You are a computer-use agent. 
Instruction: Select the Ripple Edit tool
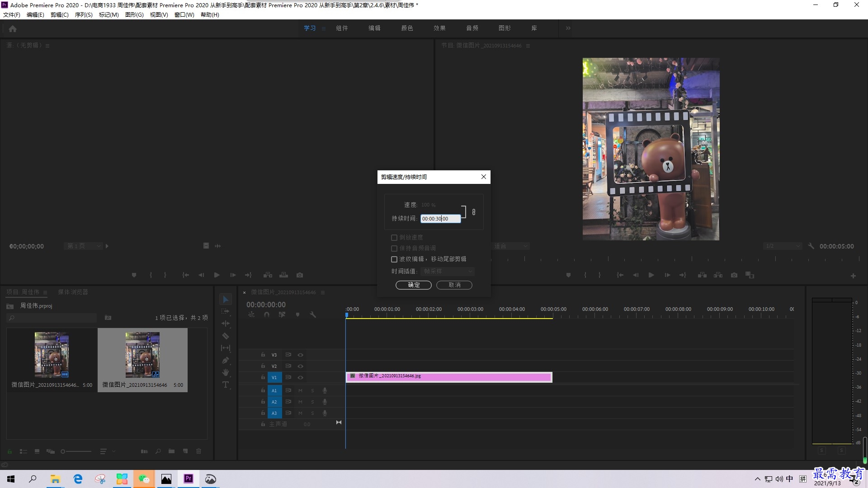(x=226, y=324)
